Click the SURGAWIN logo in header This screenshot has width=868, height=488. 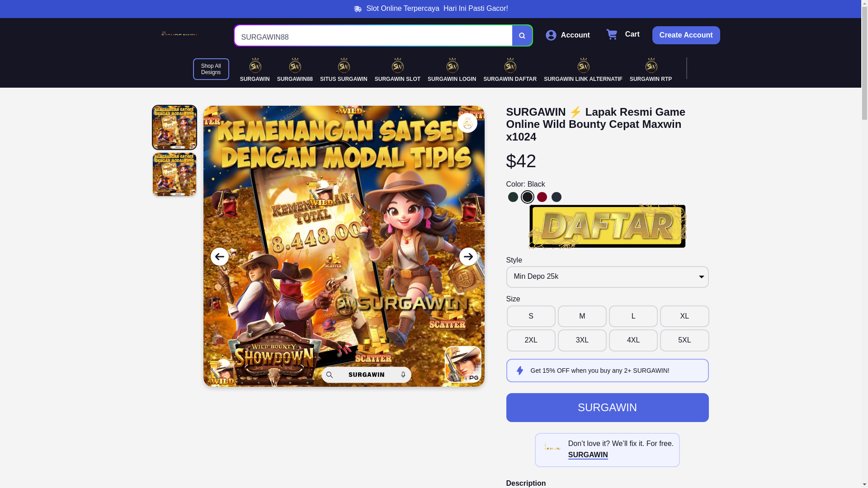(179, 34)
